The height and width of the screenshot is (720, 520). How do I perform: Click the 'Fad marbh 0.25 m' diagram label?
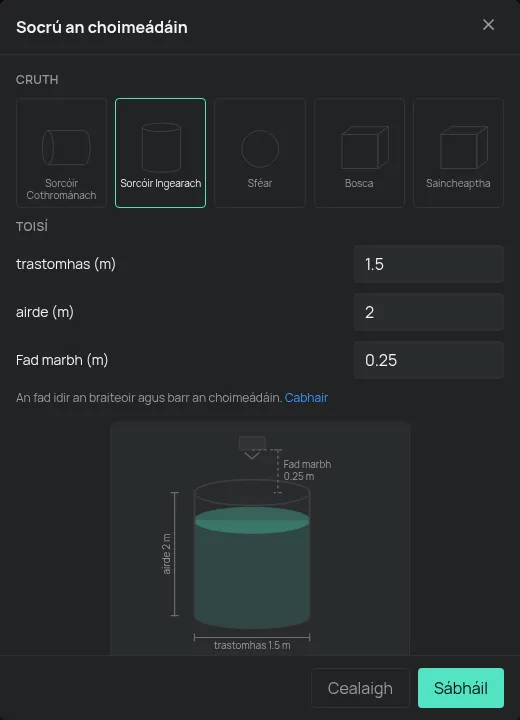click(x=307, y=470)
